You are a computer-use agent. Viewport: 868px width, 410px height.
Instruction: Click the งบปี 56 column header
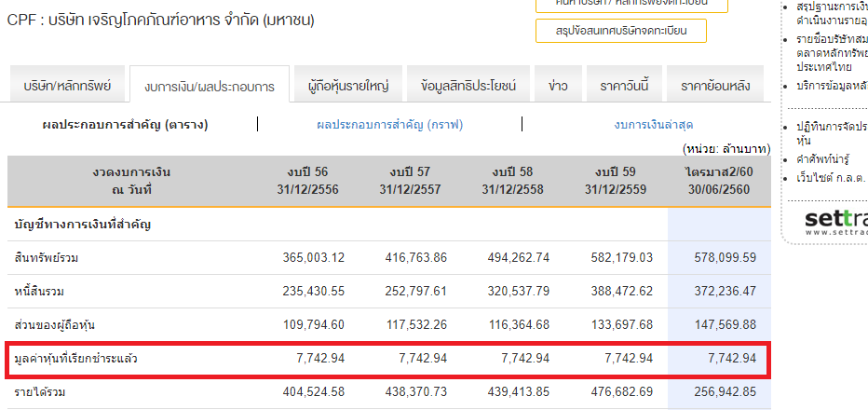tap(307, 180)
